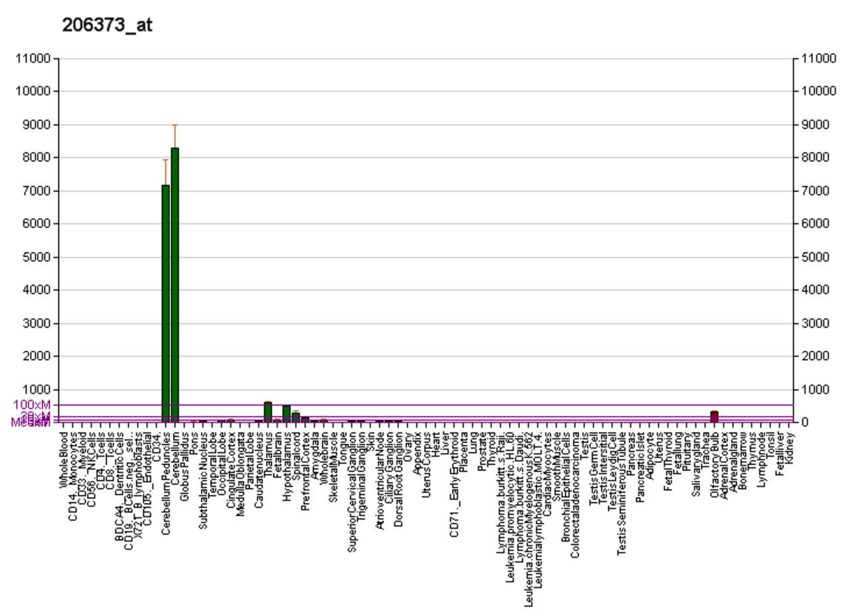Click the Hypothalamus tissue label

pos(287,465)
